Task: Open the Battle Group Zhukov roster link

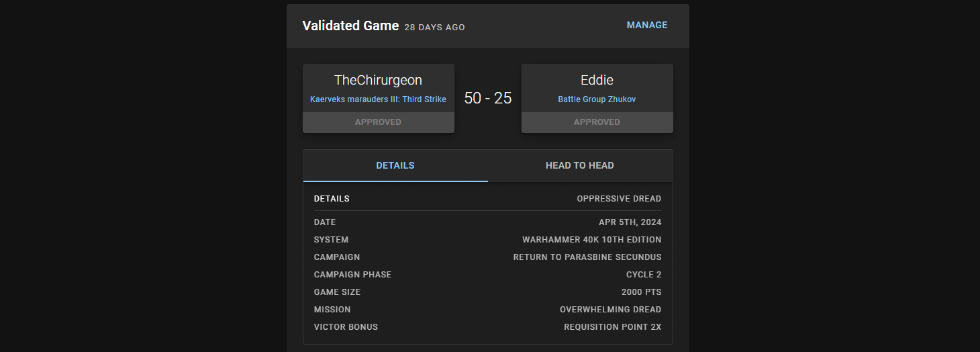Action: (597, 99)
